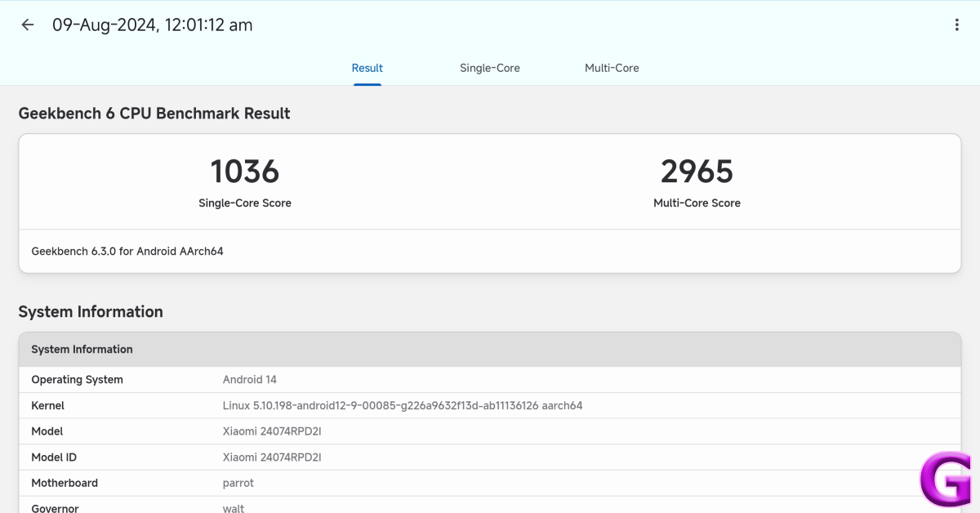Select the Kernel row label
The width and height of the screenshot is (980, 513).
pos(47,406)
